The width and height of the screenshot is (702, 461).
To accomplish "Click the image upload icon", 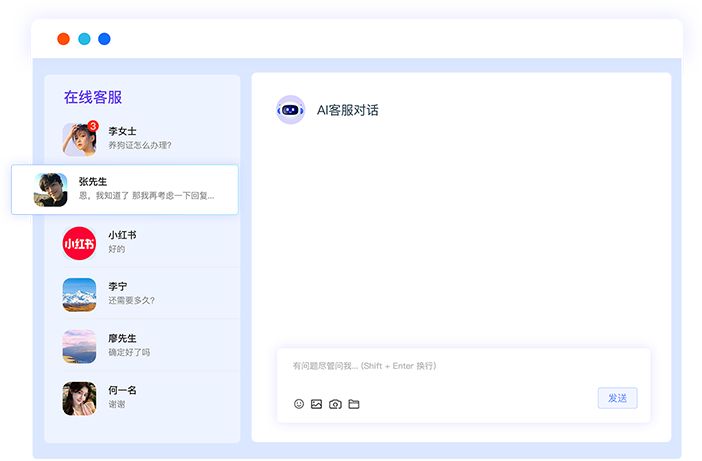I will [x=317, y=404].
